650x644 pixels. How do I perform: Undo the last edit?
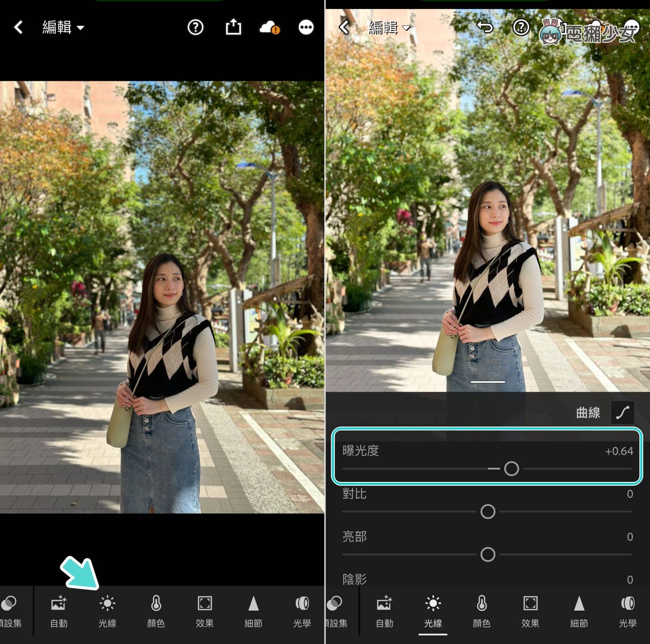(x=485, y=27)
